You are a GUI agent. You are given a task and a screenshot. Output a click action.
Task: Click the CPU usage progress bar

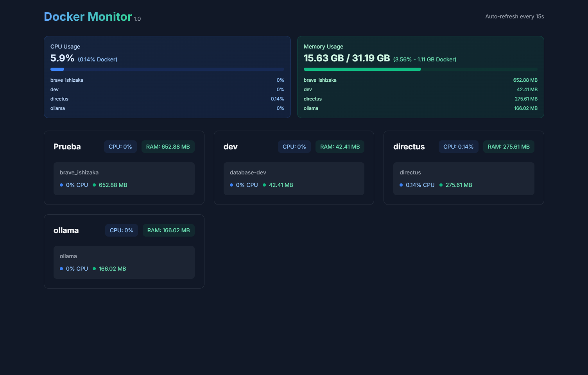tap(167, 69)
